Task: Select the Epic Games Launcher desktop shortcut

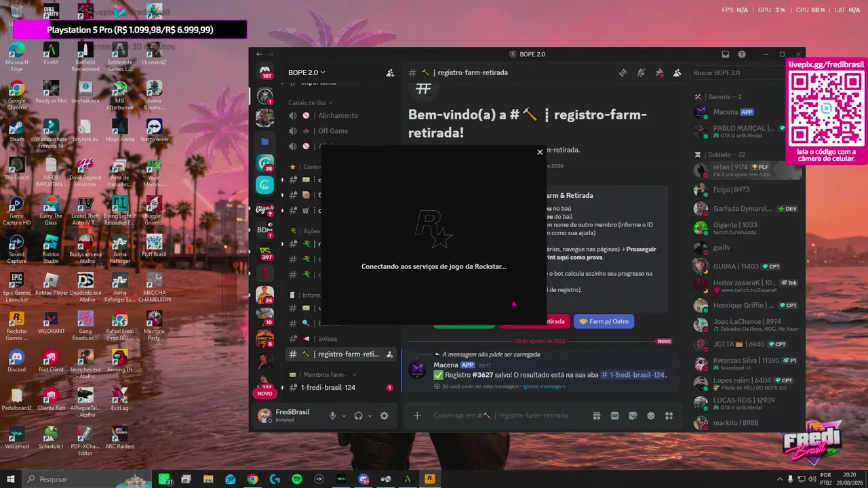Action: [16, 287]
